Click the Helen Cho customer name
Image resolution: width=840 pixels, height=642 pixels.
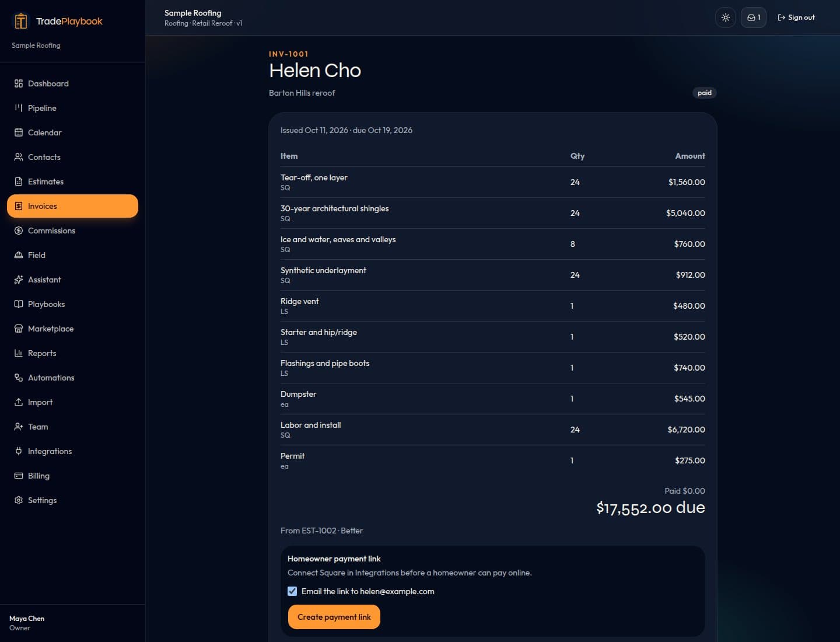pos(315,71)
